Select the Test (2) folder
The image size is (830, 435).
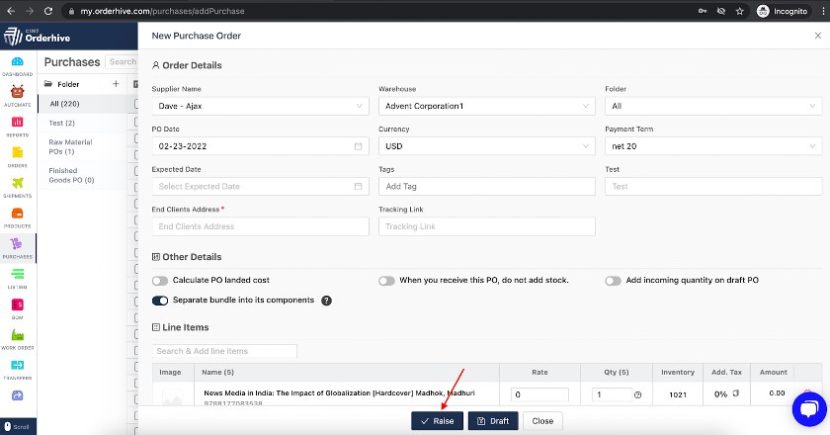click(62, 123)
